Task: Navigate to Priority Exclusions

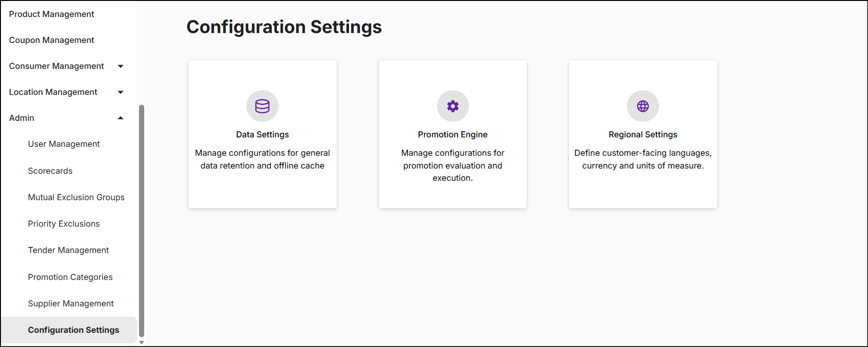Action: 64,224
